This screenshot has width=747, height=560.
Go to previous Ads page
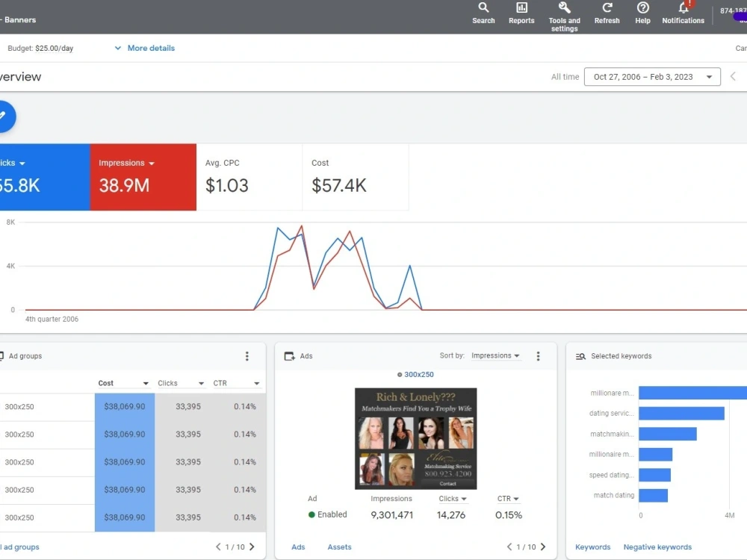point(509,547)
